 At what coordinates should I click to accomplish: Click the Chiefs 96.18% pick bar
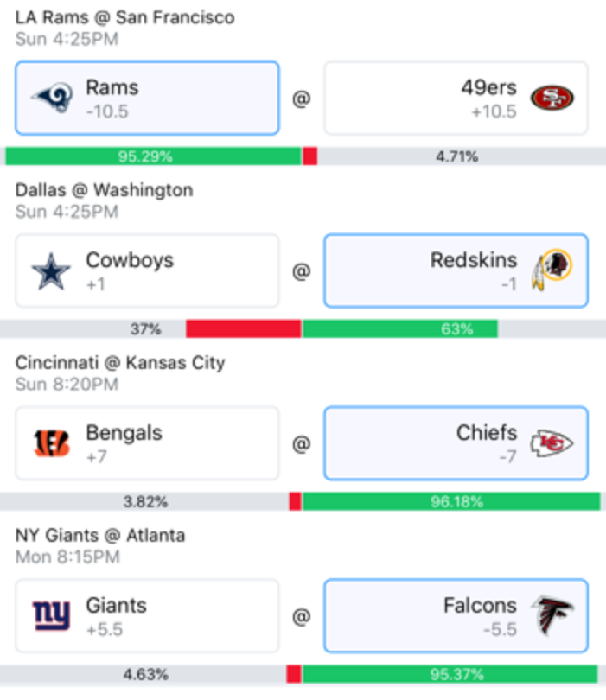(451, 502)
